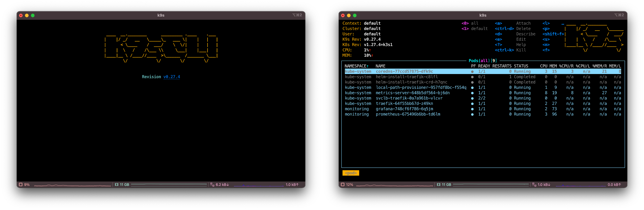Click the <d> Describe shortcut hint
Screen dimensions: 644x210
515,34
